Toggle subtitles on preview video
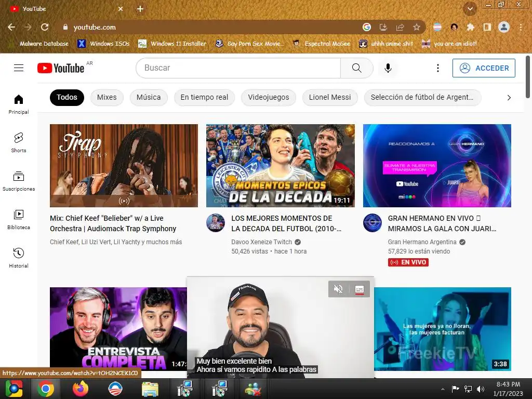The width and height of the screenshot is (532, 399). pyautogui.click(x=360, y=289)
